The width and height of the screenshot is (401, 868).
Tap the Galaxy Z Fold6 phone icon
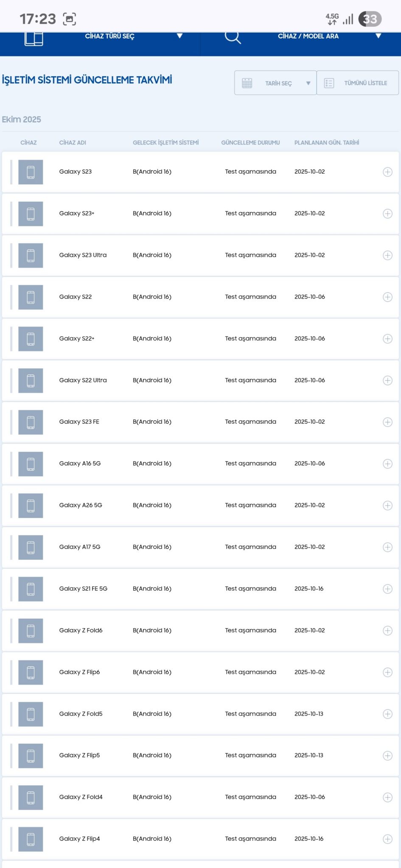pyautogui.click(x=31, y=631)
